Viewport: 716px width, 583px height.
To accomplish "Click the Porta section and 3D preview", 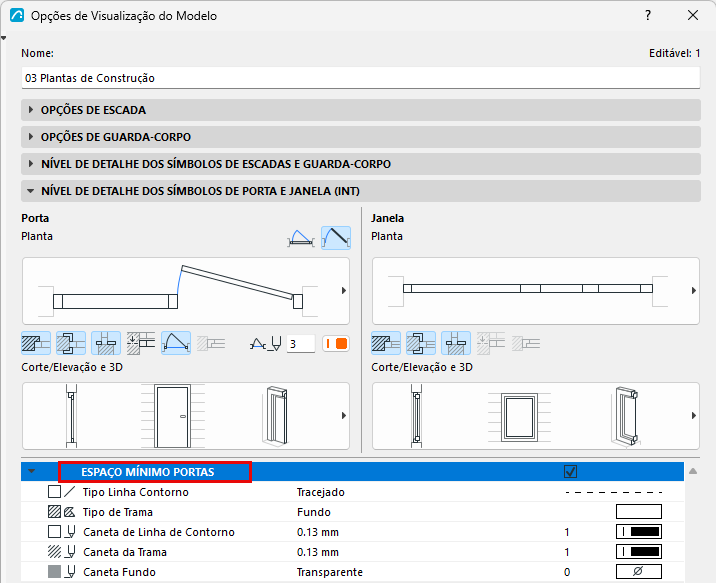I will 186,416.
